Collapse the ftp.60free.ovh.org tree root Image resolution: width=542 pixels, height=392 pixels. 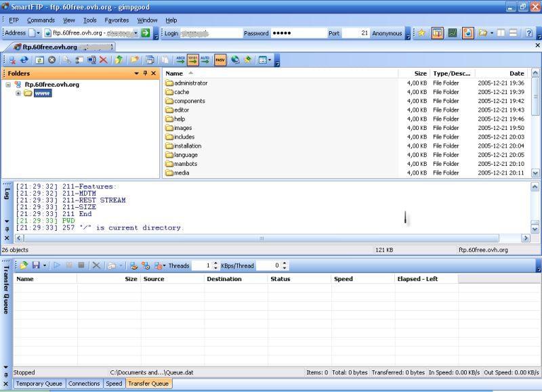point(8,85)
